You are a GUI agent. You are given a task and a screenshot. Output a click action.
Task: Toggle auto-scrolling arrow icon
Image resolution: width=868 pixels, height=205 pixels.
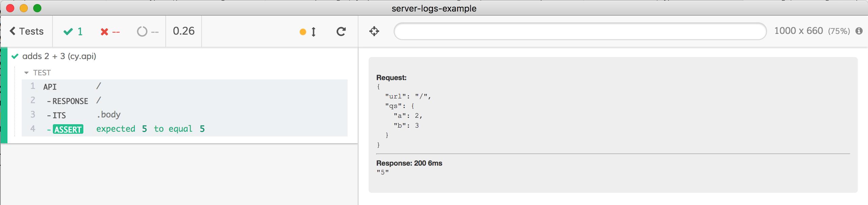click(314, 32)
